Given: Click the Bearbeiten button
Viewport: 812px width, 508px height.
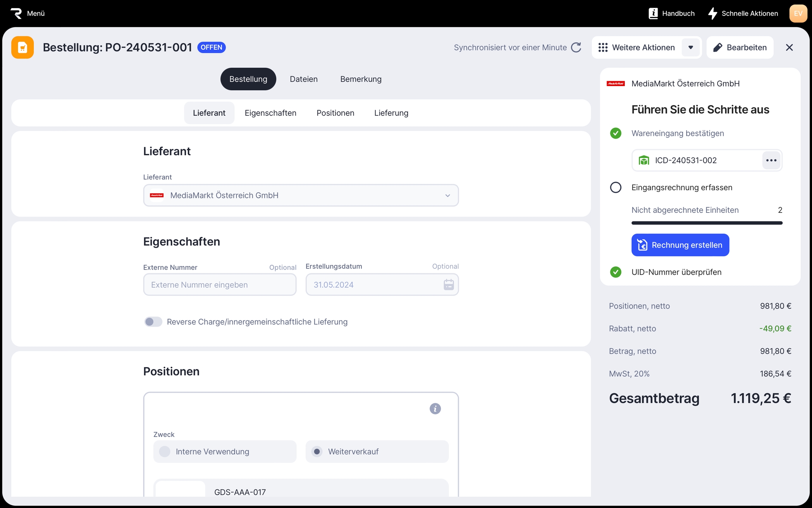Looking at the screenshot, I should [x=740, y=47].
